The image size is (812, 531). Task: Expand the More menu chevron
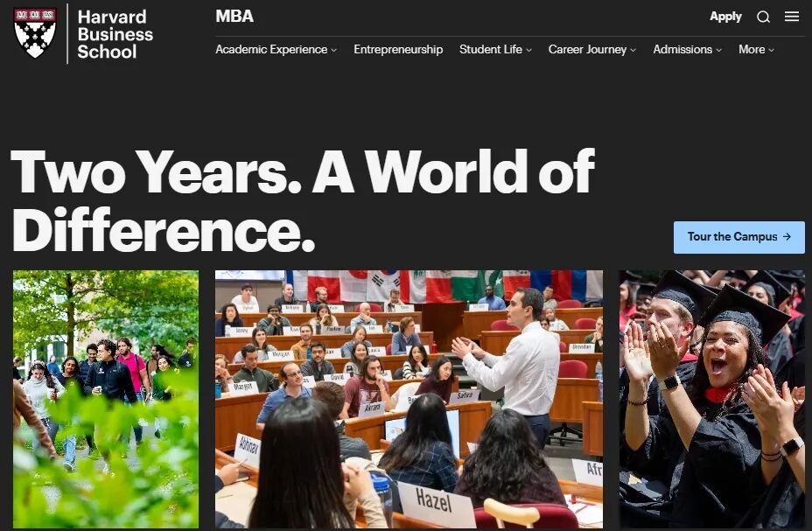(772, 50)
